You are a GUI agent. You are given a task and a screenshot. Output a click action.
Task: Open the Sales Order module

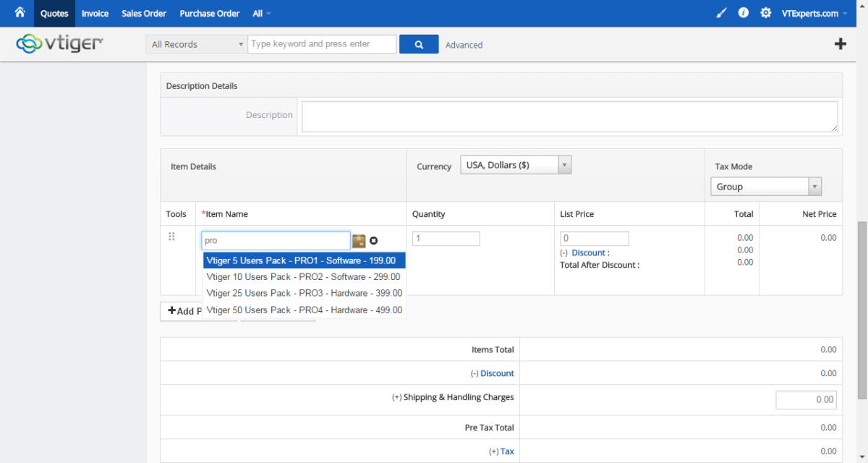(x=144, y=13)
